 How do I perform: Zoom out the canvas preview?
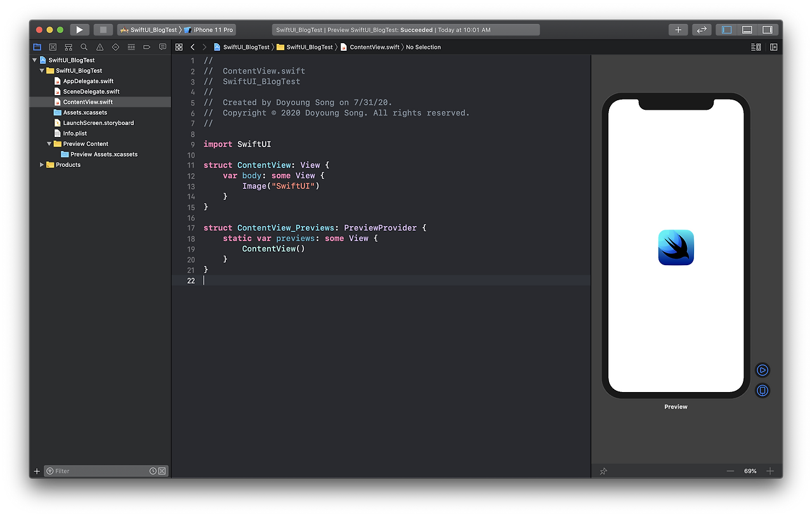730,471
